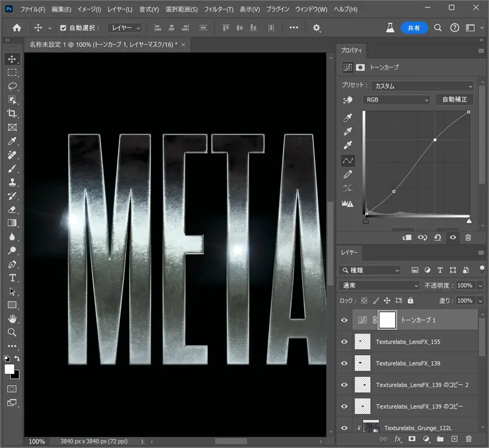
Task: Select the Crop tool
Action: [12, 114]
